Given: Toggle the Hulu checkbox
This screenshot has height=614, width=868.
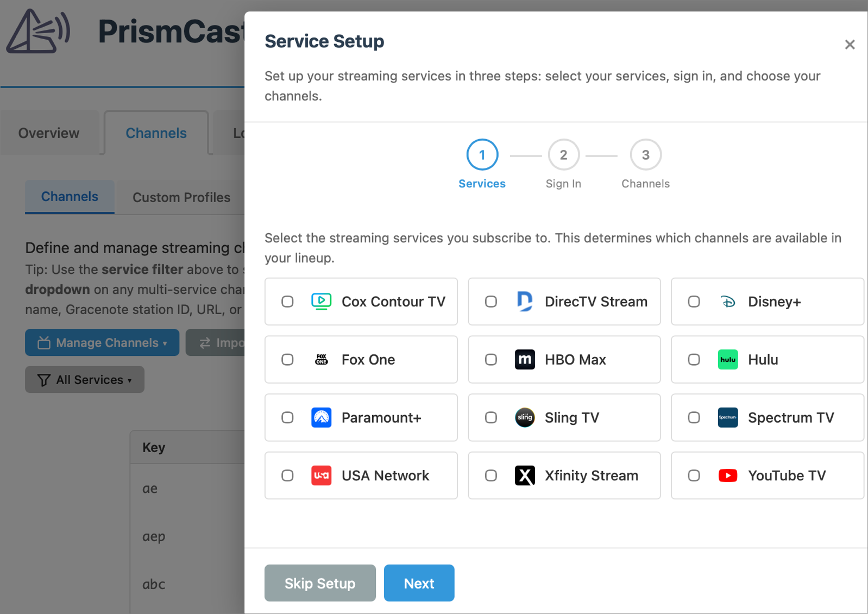Looking at the screenshot, I should (x=694, y=360).
